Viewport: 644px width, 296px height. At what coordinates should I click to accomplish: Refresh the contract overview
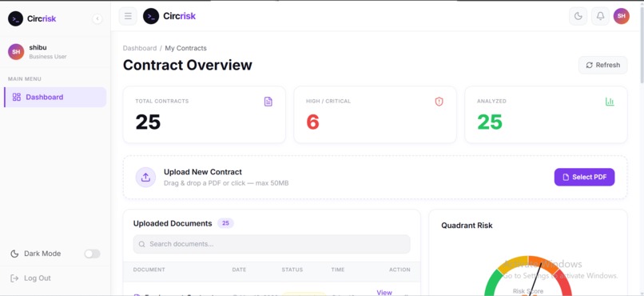point(603,65)
